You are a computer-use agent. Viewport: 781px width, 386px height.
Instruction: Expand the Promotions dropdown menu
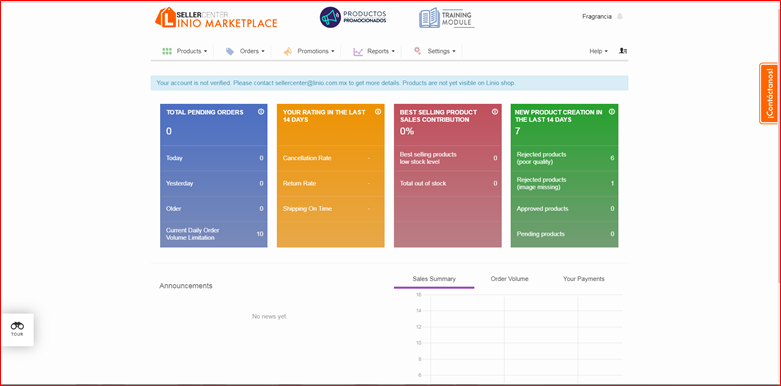tap(316, 51)
